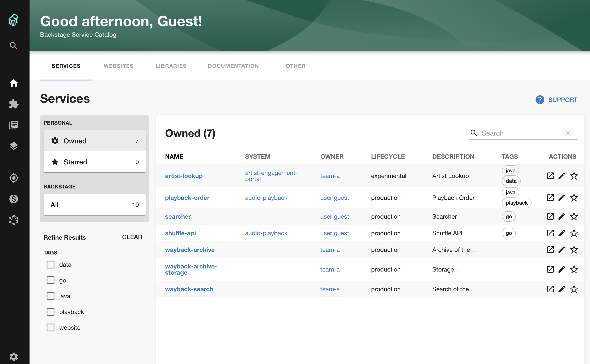
Task: Edit the searcher service with pencil icon
Action: [x=562, y=216]
